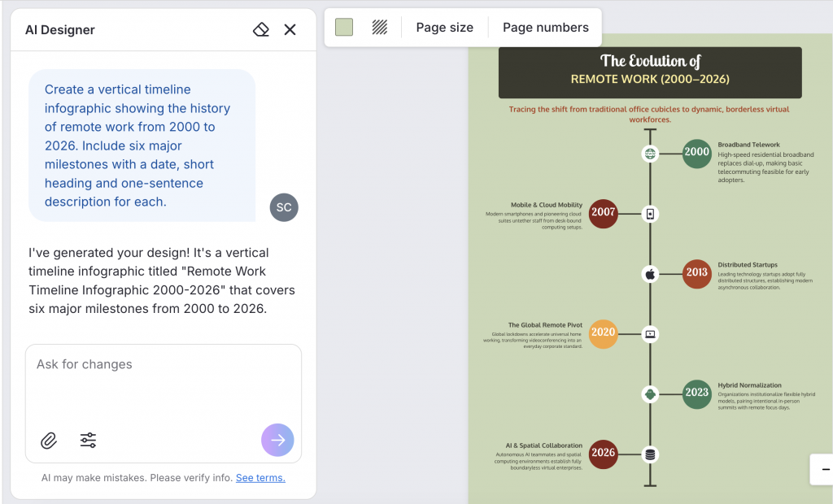Viewport: 833px width, 504px height.
Task: Select the infographic title banner
Action: coord(650,73)
